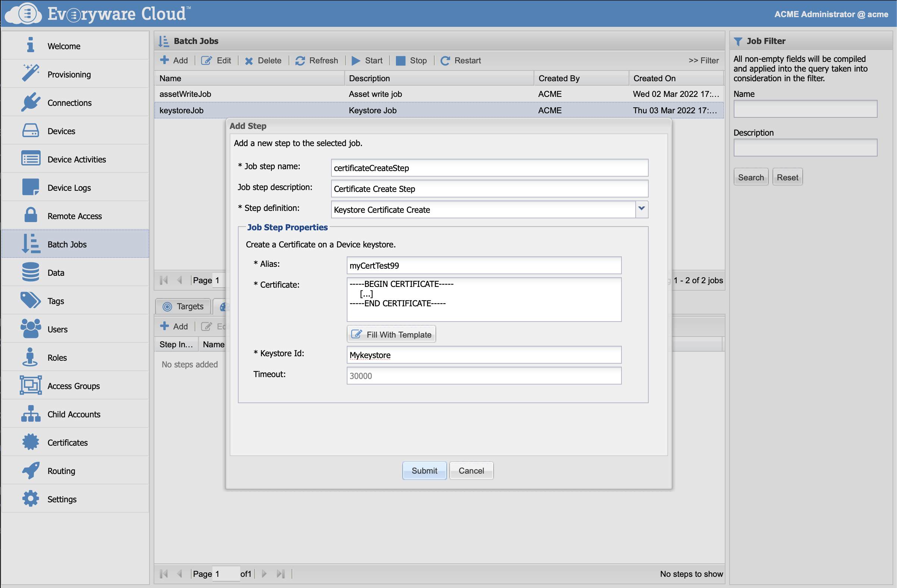Screen dimensions: 897x588
Task: Go to next page in steps pager
Action: [x=264, y=573]
